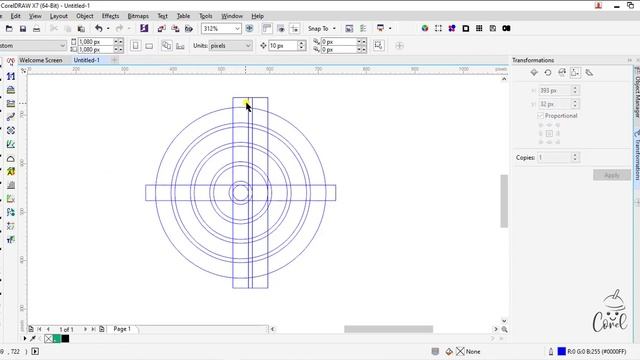The image size is (640, 360).
Task: Select the Scale and mirror transformation icon
Action: [x=562, y=73]
